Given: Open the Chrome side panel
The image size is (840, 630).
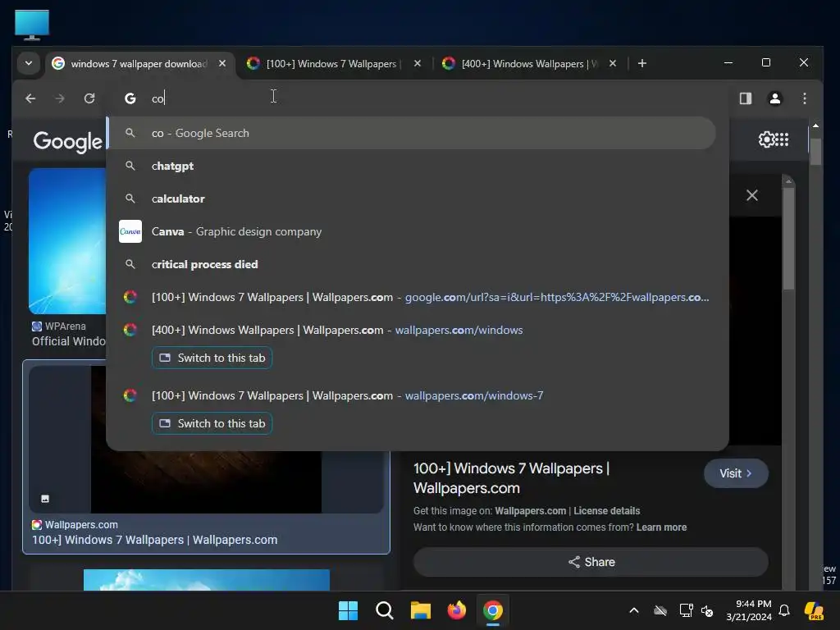Looking at the screenshot, I should click(745, 98).
